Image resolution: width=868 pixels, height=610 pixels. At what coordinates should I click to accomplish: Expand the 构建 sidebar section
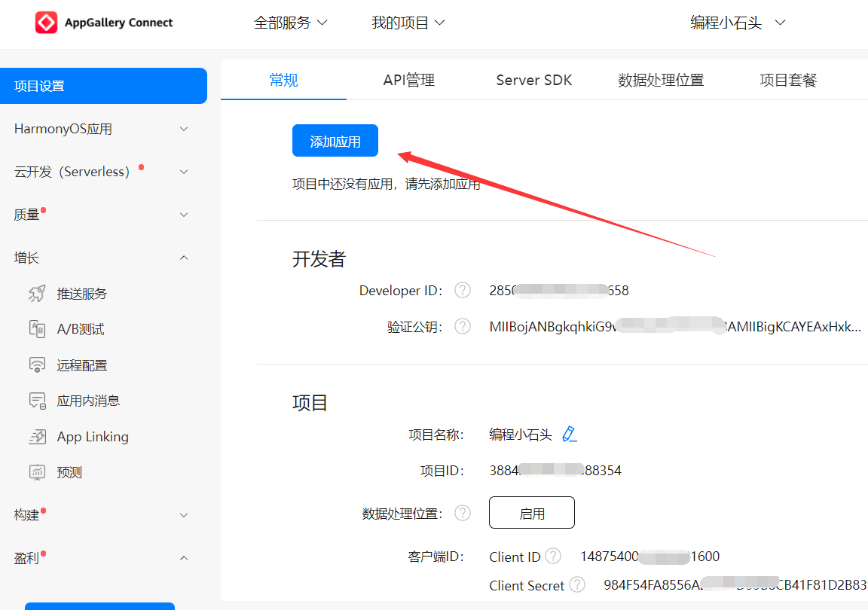pyautogui.click(x=103, y=515)
